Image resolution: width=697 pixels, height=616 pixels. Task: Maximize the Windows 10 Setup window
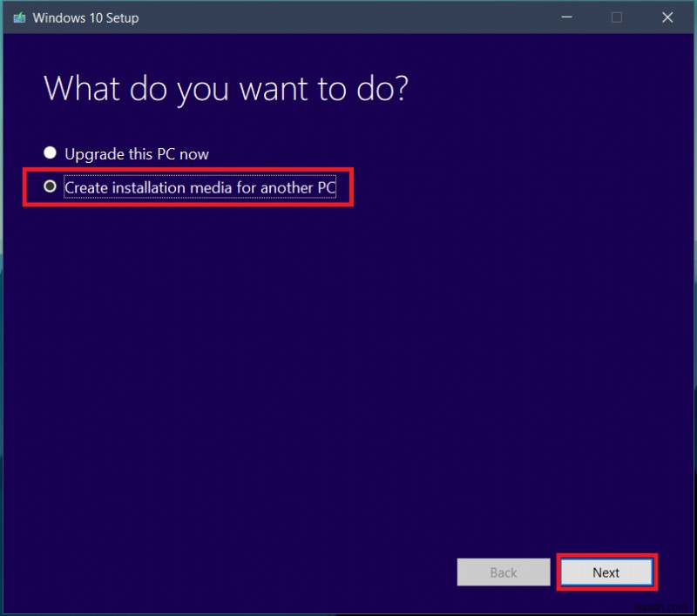click(616, 17)
